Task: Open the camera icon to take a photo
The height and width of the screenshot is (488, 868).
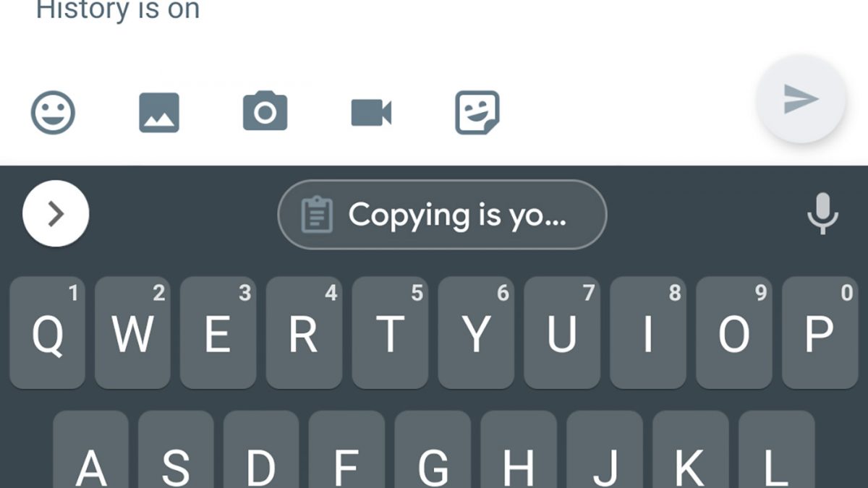Action: click(x=265, y=111)
